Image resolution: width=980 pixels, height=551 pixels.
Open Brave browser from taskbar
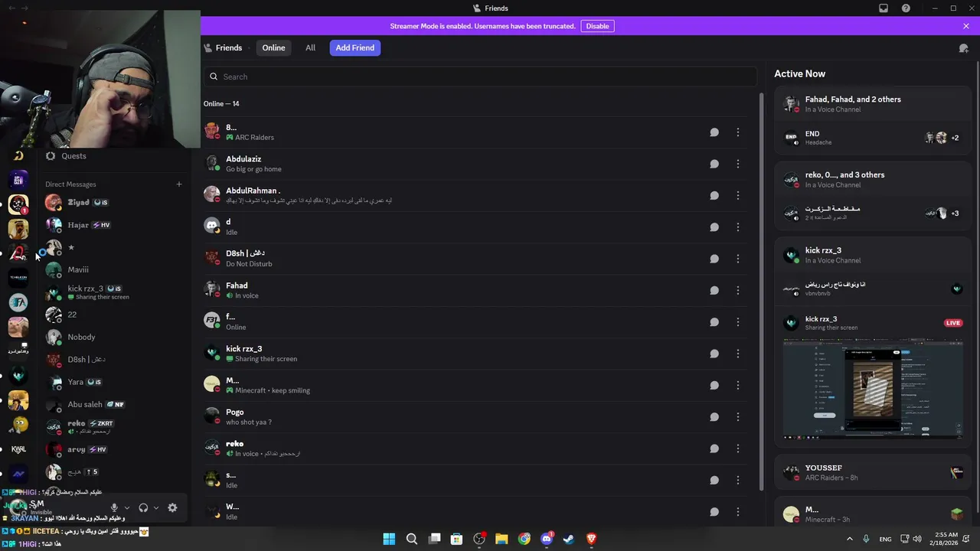[x=592, y=539]
